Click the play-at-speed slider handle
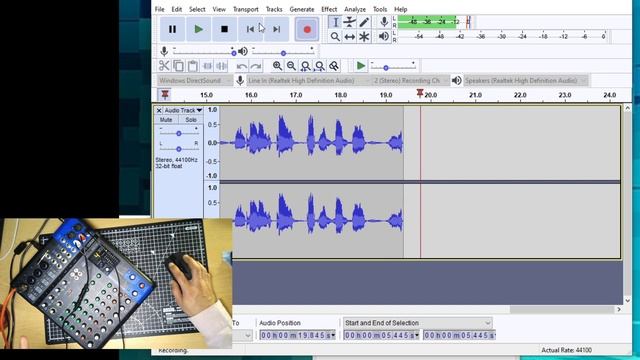 386,68
